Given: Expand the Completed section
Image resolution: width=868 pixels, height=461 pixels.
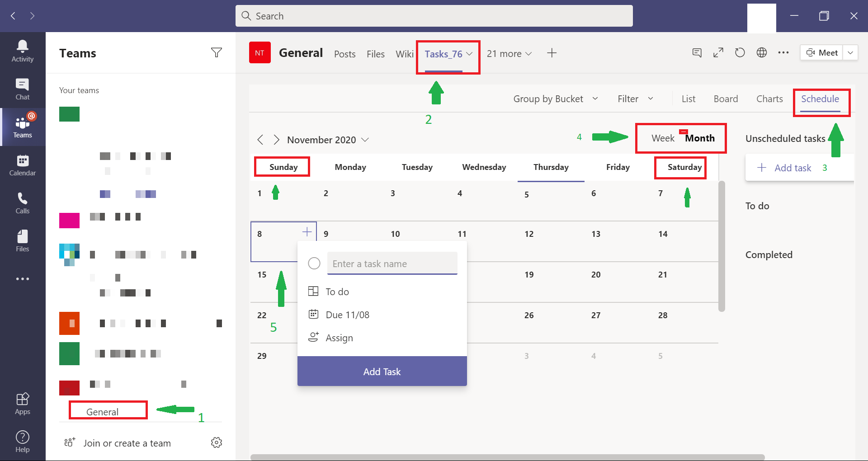Looking at the screenshot, I should (769, 255).
